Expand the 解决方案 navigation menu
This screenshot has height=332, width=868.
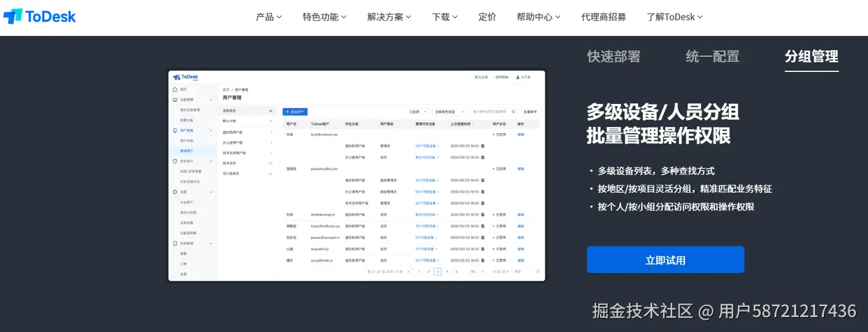pos(389,17)
